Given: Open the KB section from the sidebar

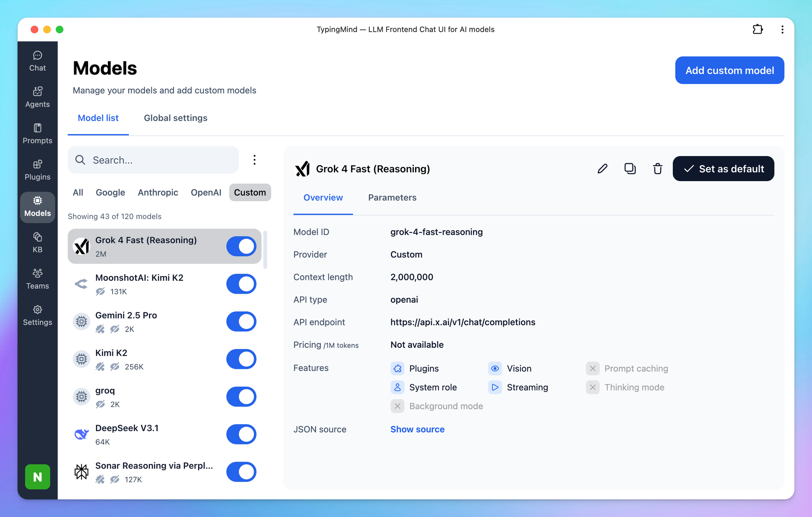Looking at the screenshot, I should [37, 242].
